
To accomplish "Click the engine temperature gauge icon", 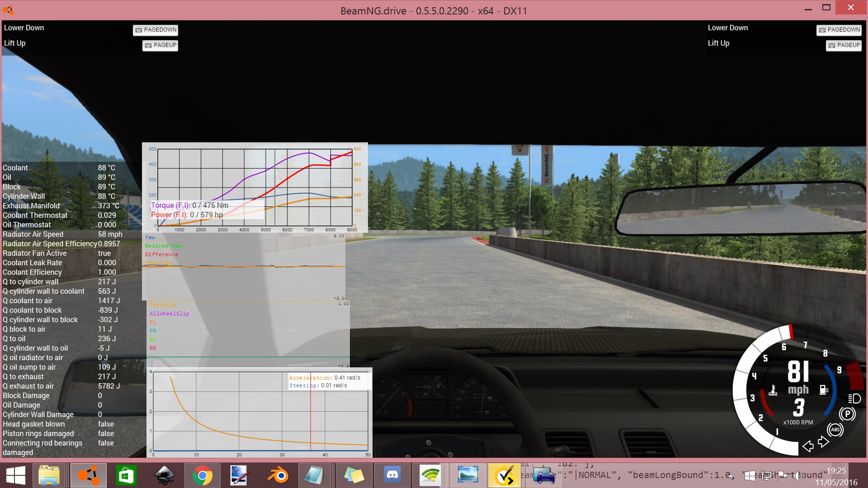I will 773,390.
